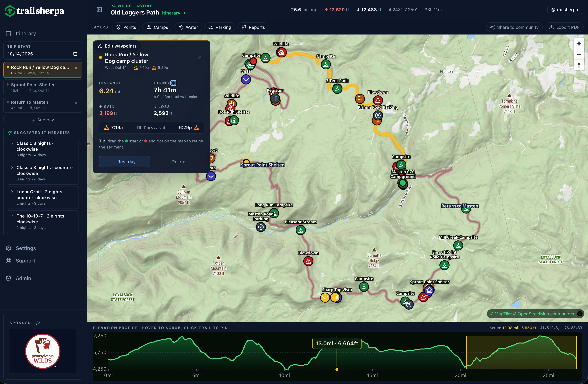
Task: Expand Classic 3 nights counter-clockwise itinerary
Action: [43, 173]
